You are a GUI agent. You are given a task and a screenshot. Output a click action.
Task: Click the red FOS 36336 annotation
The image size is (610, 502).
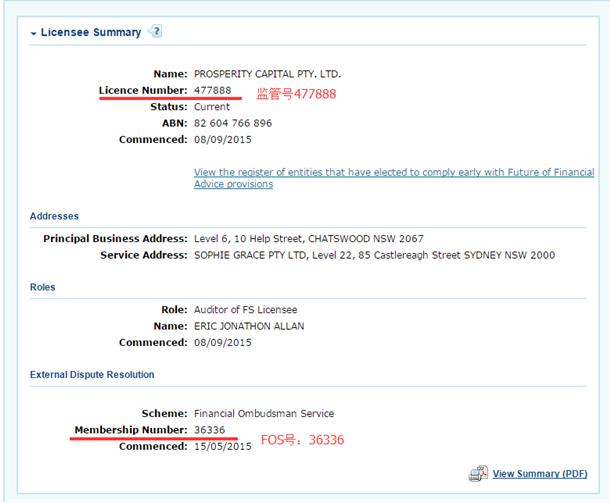pos(302,440)
